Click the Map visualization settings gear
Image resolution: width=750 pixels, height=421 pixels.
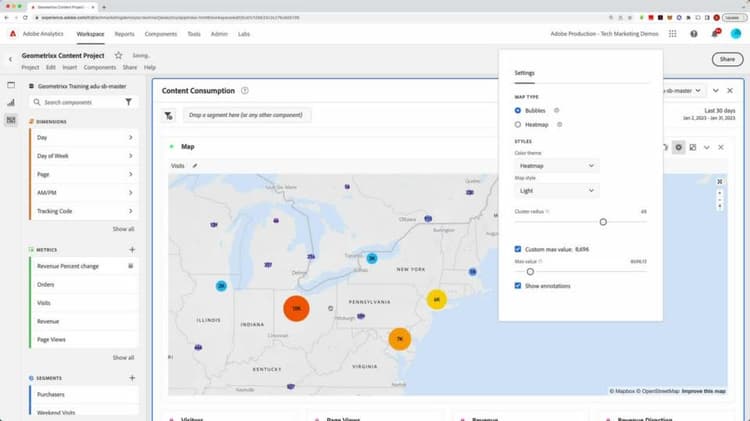click(678, 147)
